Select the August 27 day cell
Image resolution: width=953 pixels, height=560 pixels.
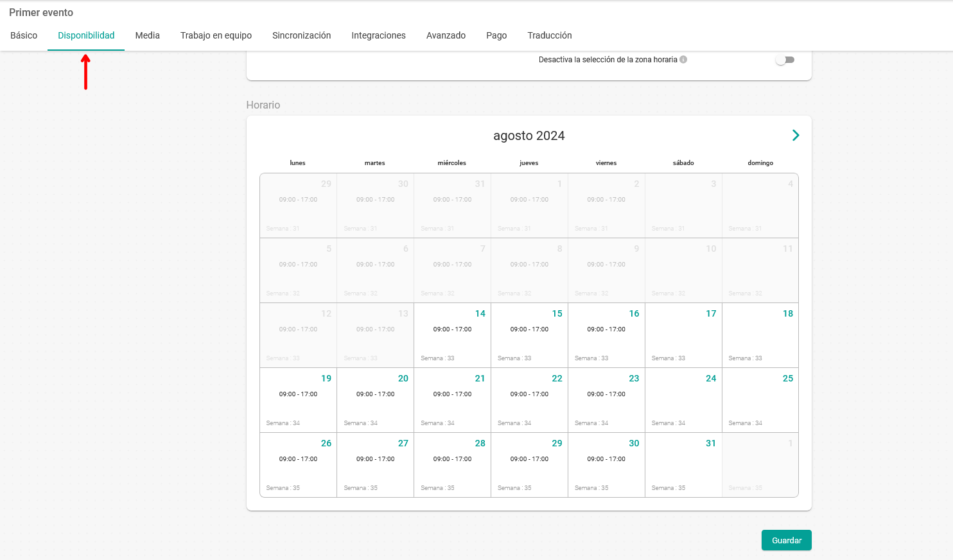click(375, 465)
